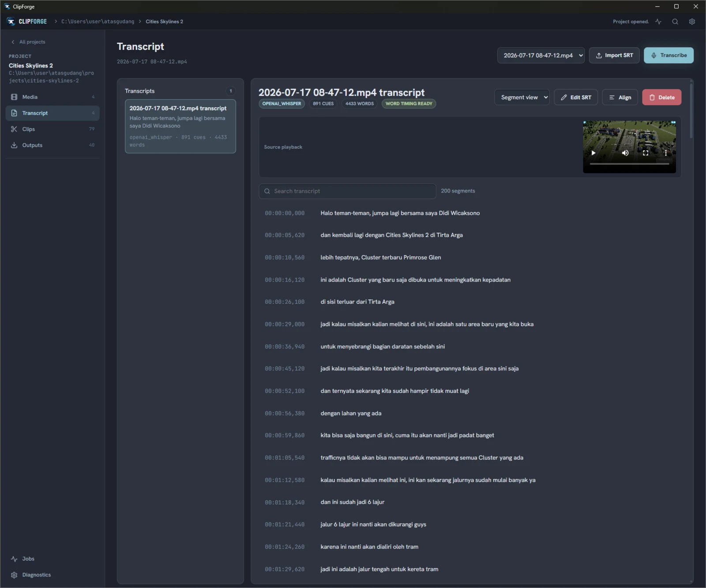Image resolution: width=706 pixels, height=588 pixels.
Task: Click timestamp 00:01:24,260
Action: click(285, 547)
